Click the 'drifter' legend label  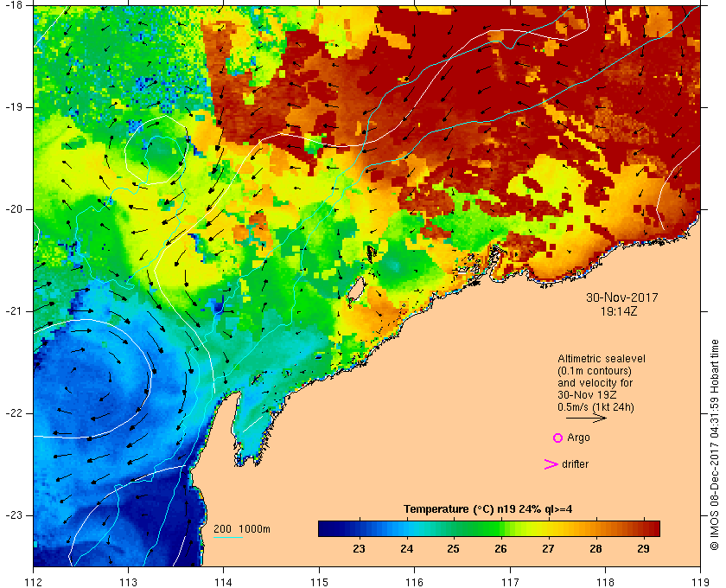pyautogui.click(x=575, y=464)
